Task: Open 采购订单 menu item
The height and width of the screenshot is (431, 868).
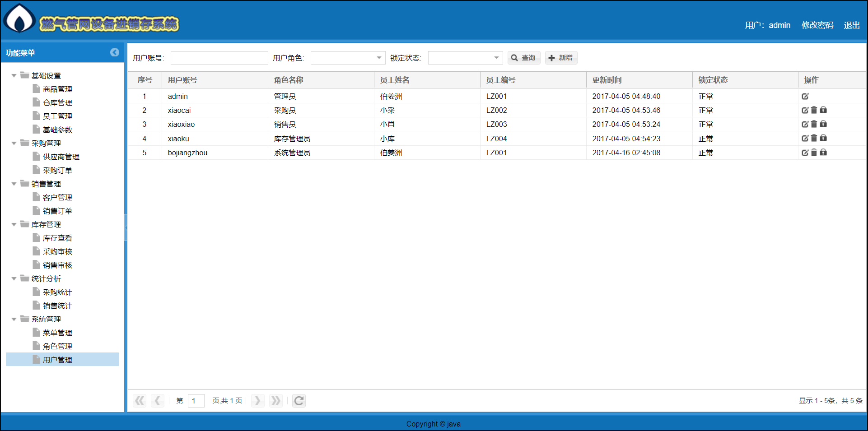Action: click(57, 170)
